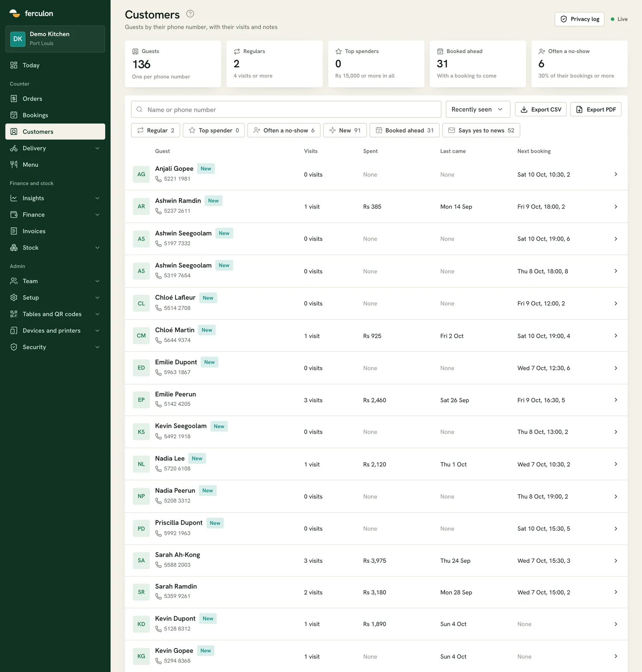Click the phone icon next to 5237 2611
The height and width of the screenshot is (672, 642).
(x=158, y=211)
